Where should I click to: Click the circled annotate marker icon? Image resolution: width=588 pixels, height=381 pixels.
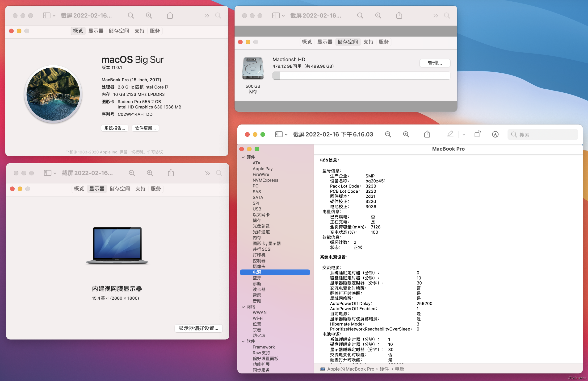click(495, 134)
